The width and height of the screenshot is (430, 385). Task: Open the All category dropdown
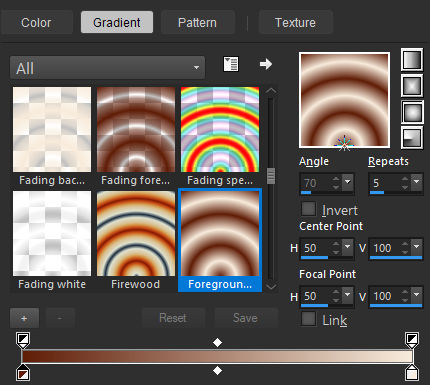(x=107, y=68)
